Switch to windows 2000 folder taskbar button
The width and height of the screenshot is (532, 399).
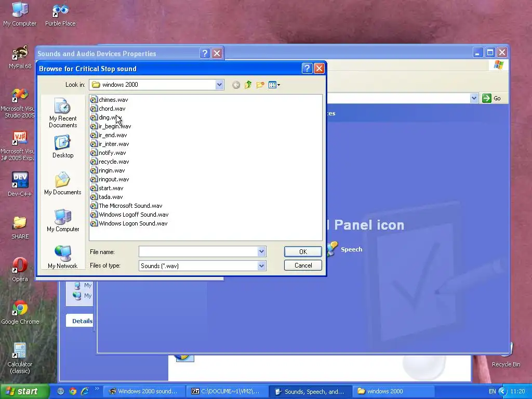[x=394, y=391]
